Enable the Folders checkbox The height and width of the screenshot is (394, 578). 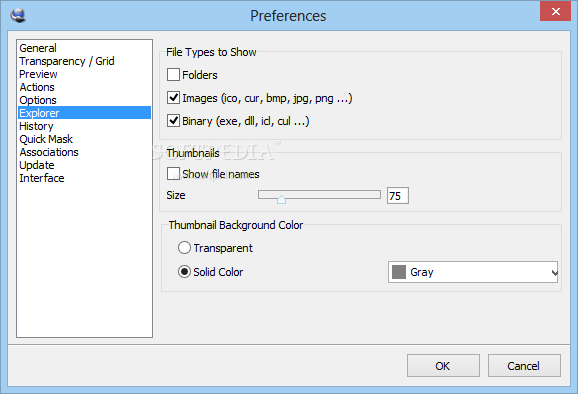[x=173, y=74]
